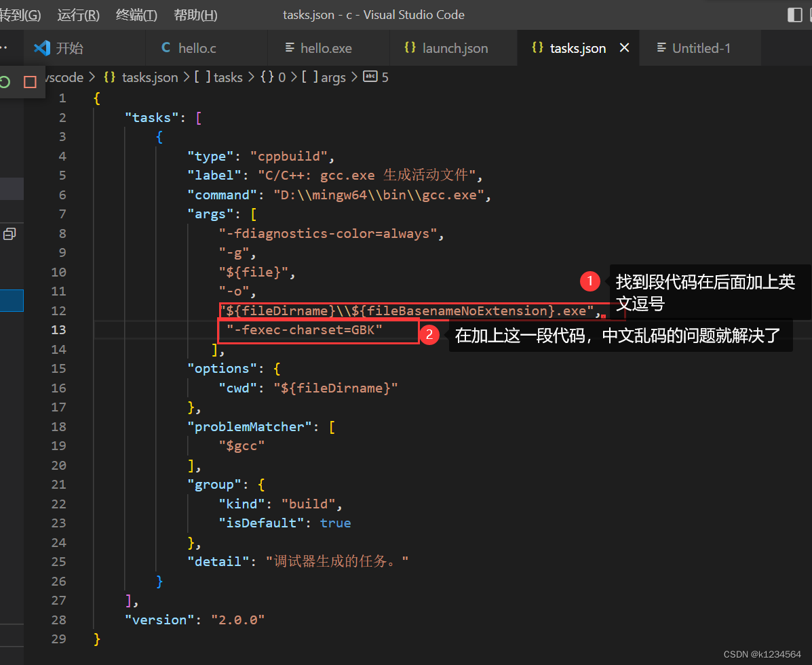Click the braces icon on launch.json tab
The image size is (812, 665).
tap(410, 47)
